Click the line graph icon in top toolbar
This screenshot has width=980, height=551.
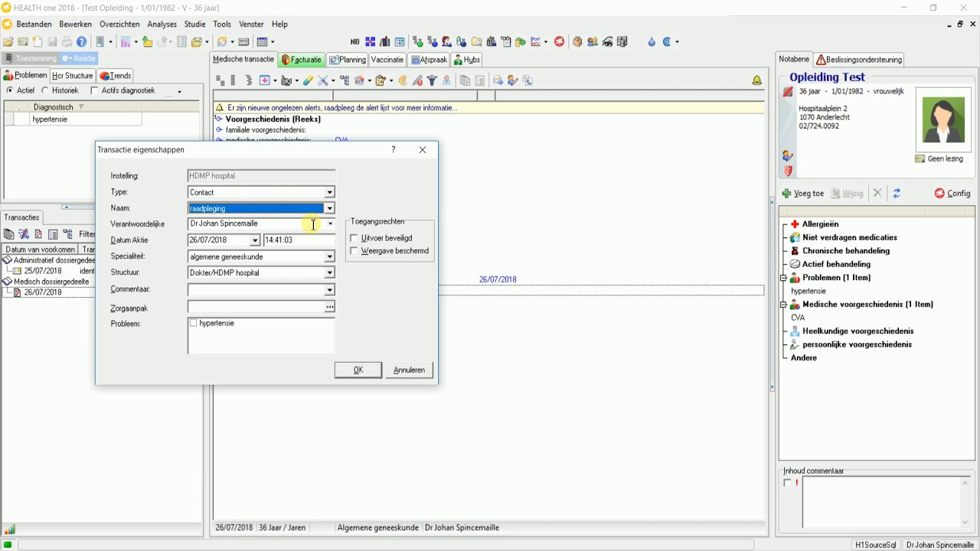tap(537, 42)
